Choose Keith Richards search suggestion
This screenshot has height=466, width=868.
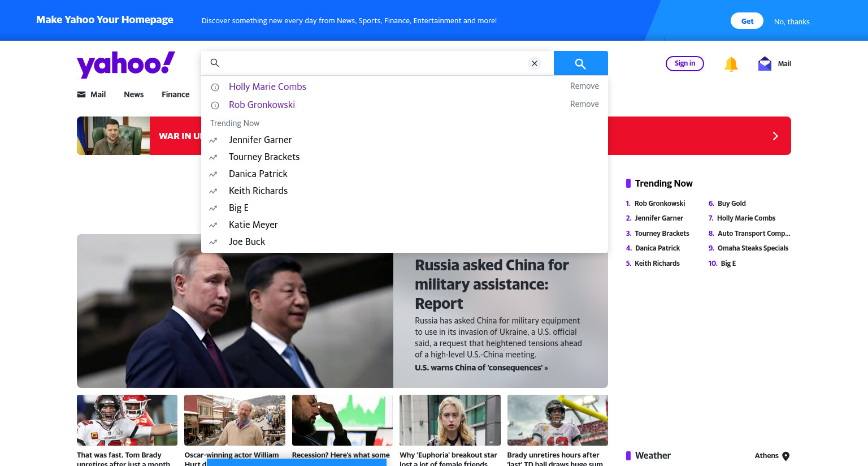tap(258, 191)
